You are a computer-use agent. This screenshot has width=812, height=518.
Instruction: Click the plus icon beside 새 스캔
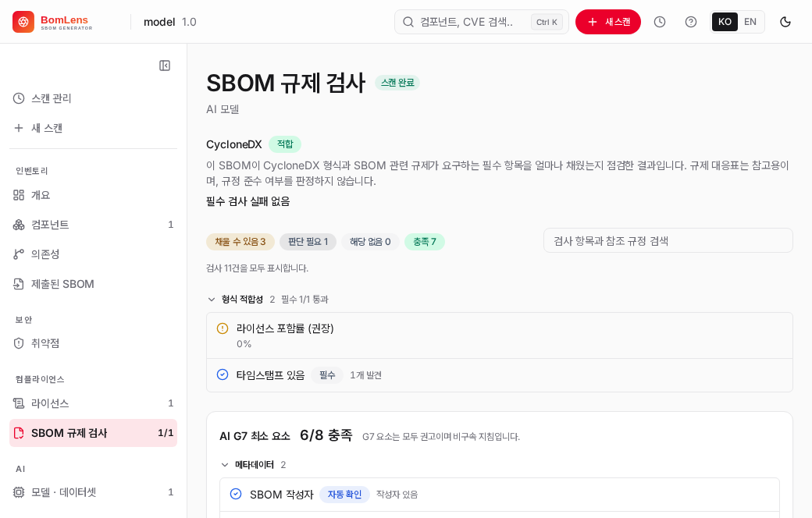coord(19,128)
